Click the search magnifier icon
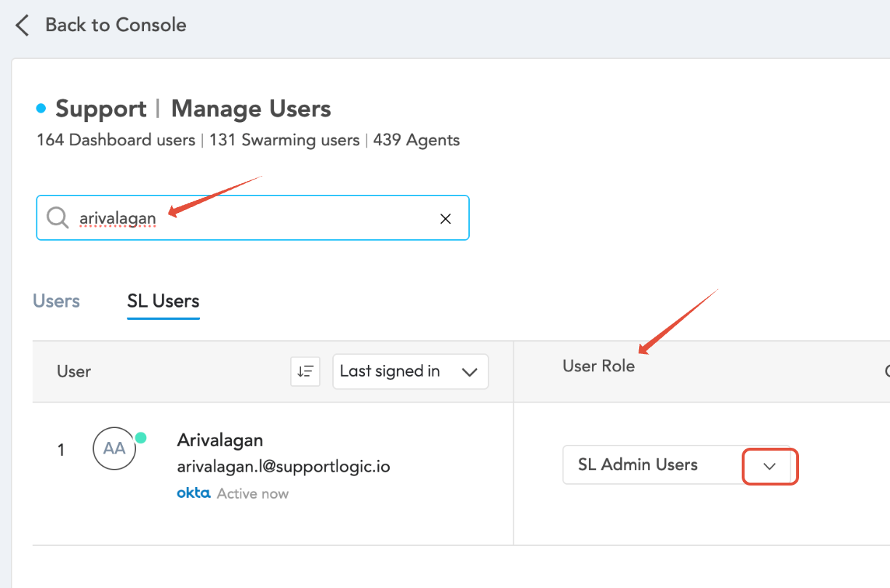Image resolution: width=890 pixels, height=588 pixels. tap(57, 217)
